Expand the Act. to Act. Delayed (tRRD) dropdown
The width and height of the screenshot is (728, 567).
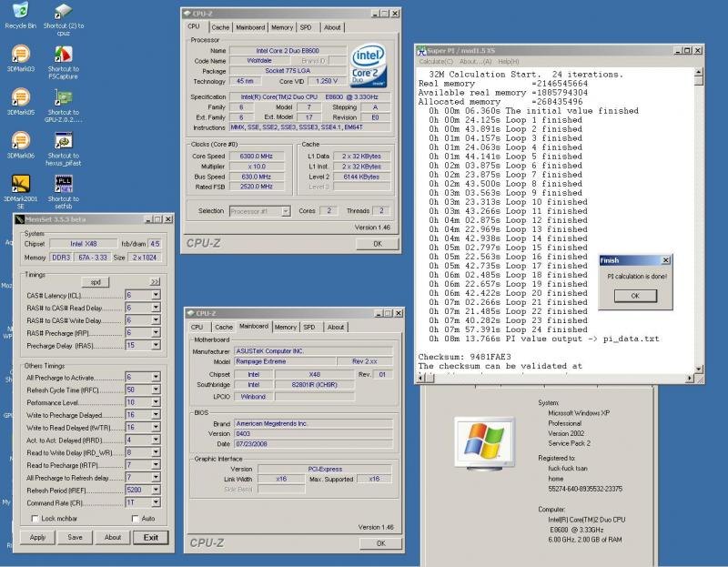pyautogui.click(x=156, y=440)
